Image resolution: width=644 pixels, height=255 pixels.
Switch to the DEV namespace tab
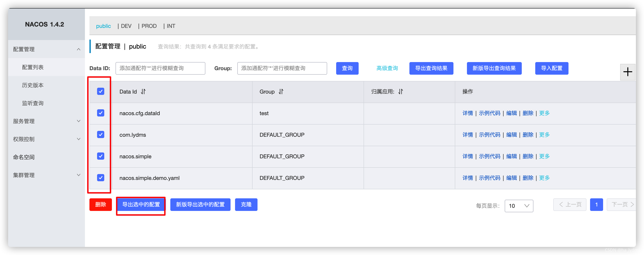126,26
